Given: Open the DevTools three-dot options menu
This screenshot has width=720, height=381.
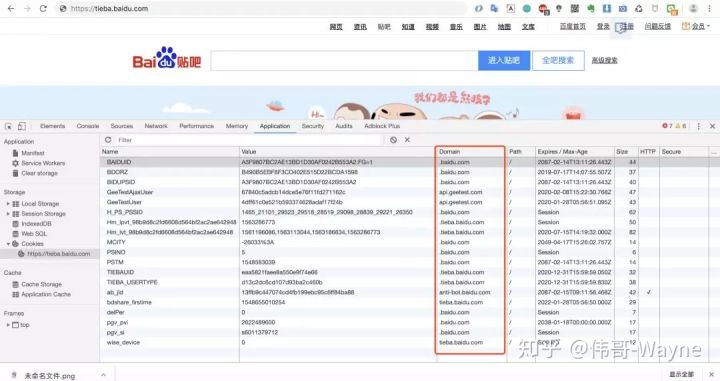Looking at the screenshot, I should coord(698,126).
